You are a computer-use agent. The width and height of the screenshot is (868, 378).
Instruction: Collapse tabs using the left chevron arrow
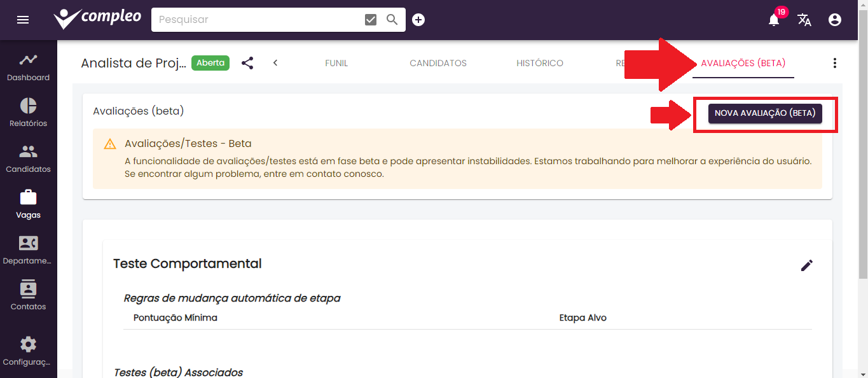click(275, 63)
